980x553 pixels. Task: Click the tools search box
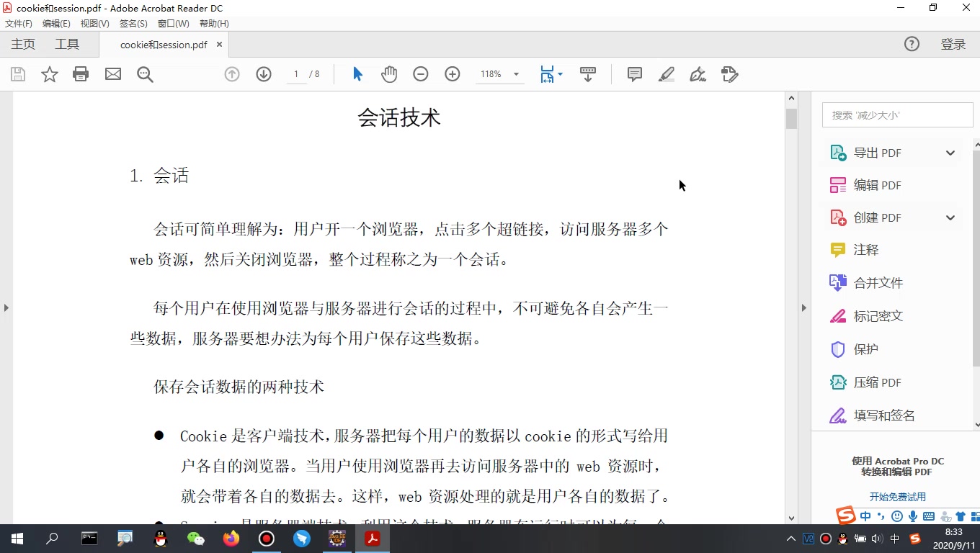[x=897, y=114]
